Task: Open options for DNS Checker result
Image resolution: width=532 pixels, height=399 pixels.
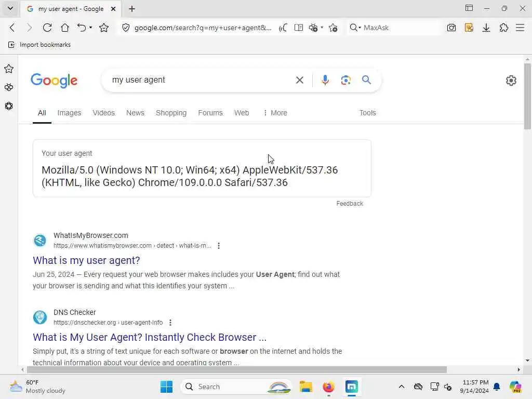Action: click(x=170, y=323)
